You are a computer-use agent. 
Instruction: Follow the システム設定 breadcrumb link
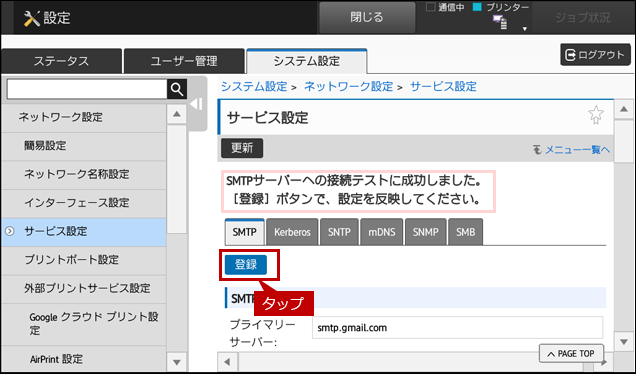point(254,86)
